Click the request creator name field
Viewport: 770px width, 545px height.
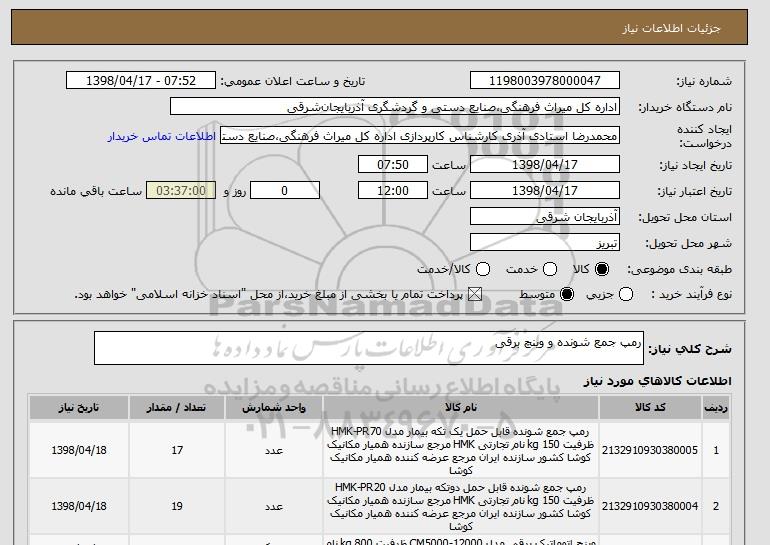pyautogui.click(x=420, y=136)
